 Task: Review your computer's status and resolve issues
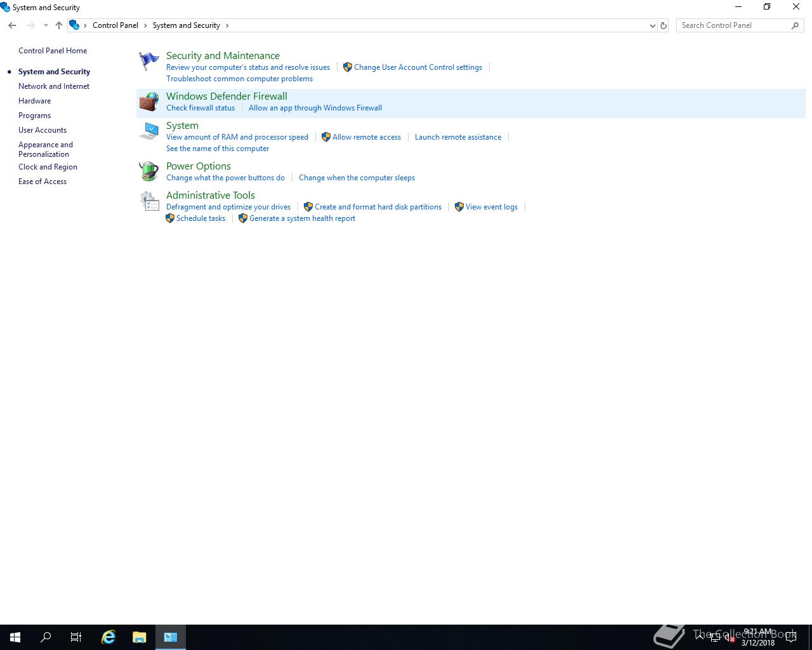(248, 67)
